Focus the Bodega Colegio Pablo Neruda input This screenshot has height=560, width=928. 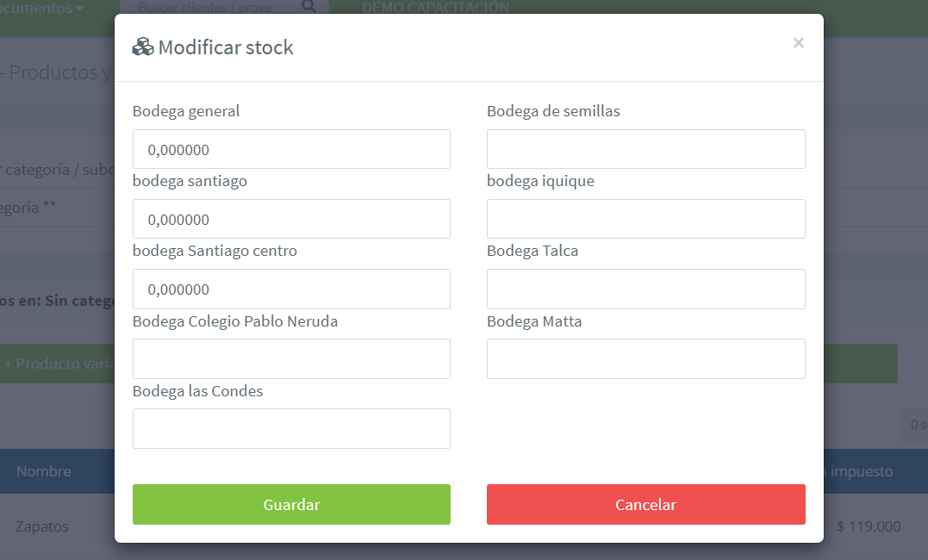[291, 358]
